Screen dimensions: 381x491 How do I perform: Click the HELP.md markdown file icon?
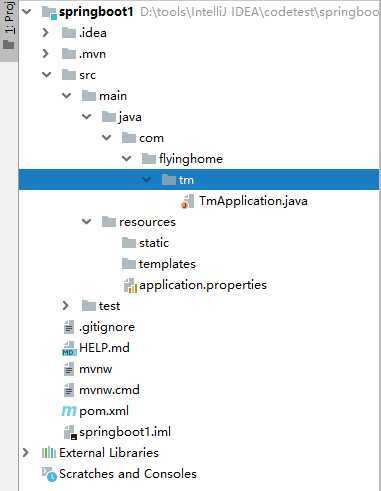(69, 348)
